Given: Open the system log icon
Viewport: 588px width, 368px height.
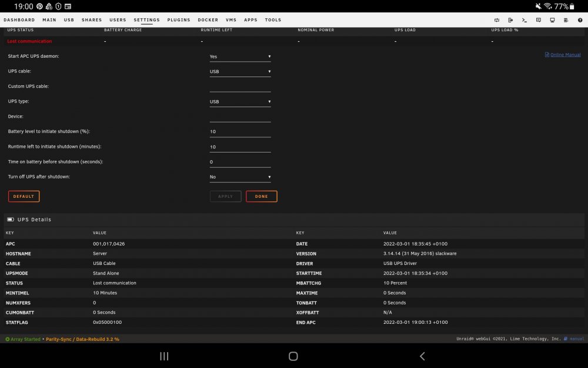Looking at the screenshot, I should click(566, 20).
